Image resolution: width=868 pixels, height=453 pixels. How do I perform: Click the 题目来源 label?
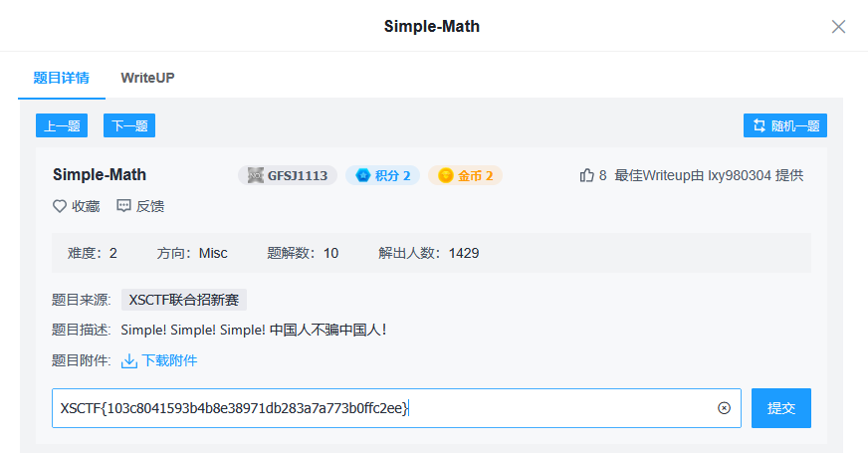click(81, 300)
